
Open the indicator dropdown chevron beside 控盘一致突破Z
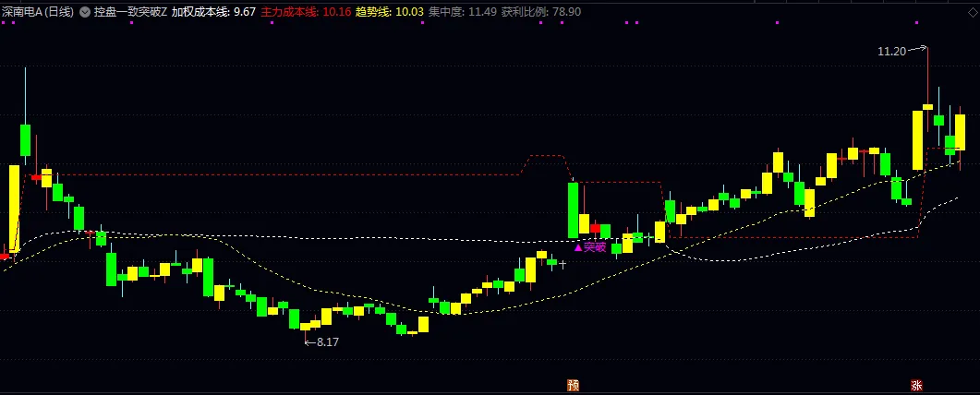click(x=84, y=12)
